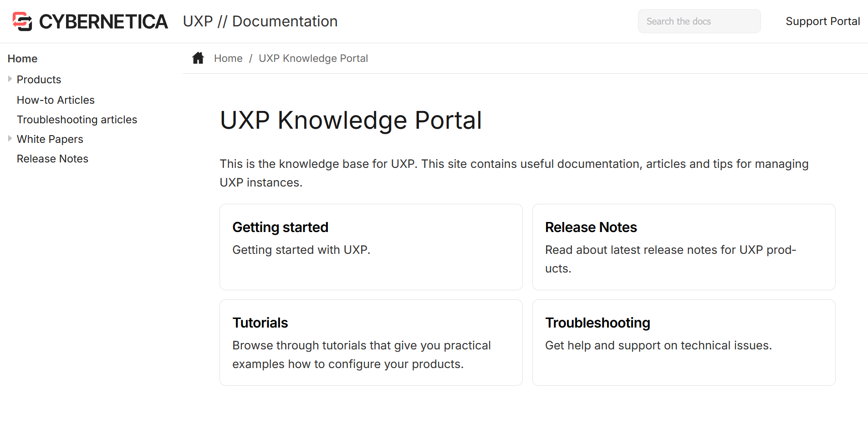
Task: Open the Release Notes card
Action: click(684, 247)
